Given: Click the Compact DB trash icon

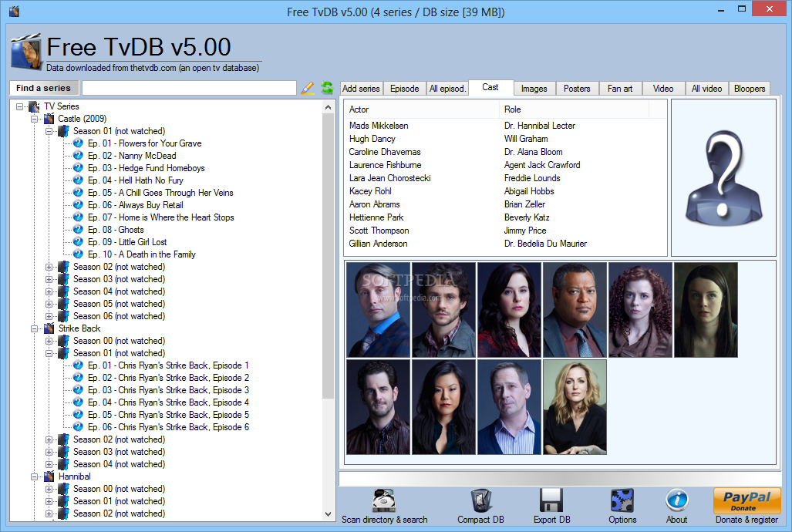Looking at the screenshot, I should [481, 500].
